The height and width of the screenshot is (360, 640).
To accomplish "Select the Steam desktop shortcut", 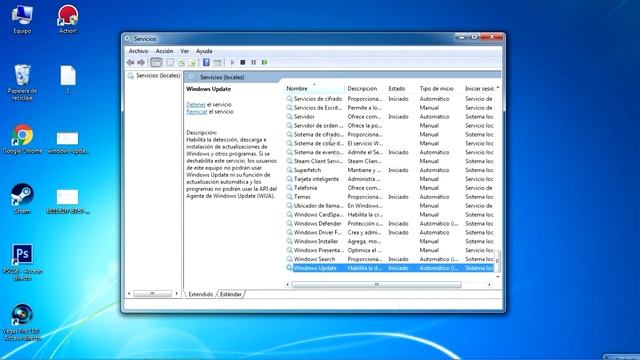I will pyautogui.click(x=22, y=199).
